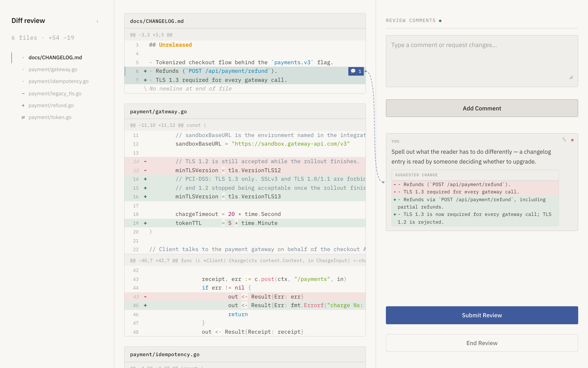This screenshot has height=368, width=588.
Task: Open added file payment/refund.go
Action: (x=51, y=105)
